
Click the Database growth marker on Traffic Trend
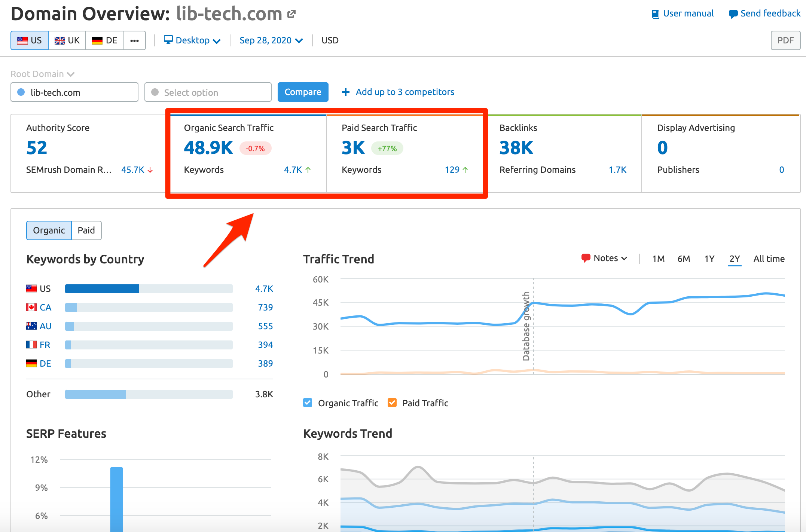[526, 326]
